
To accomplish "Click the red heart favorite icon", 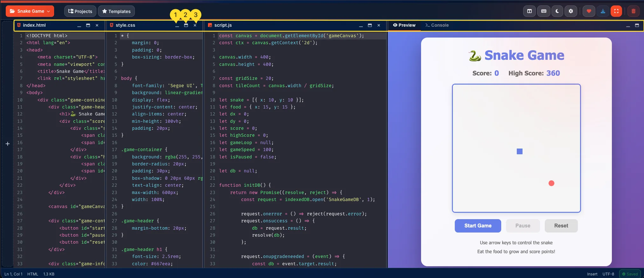I will click(x=589, y=11).
